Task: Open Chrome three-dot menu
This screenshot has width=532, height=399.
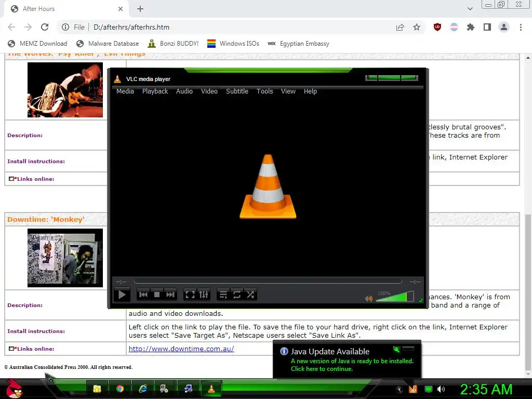Action: [x=521, y=27]
